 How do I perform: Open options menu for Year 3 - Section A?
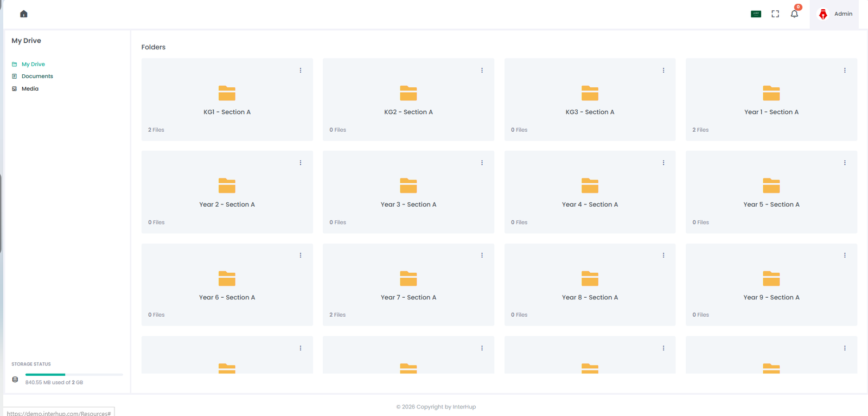482,163
